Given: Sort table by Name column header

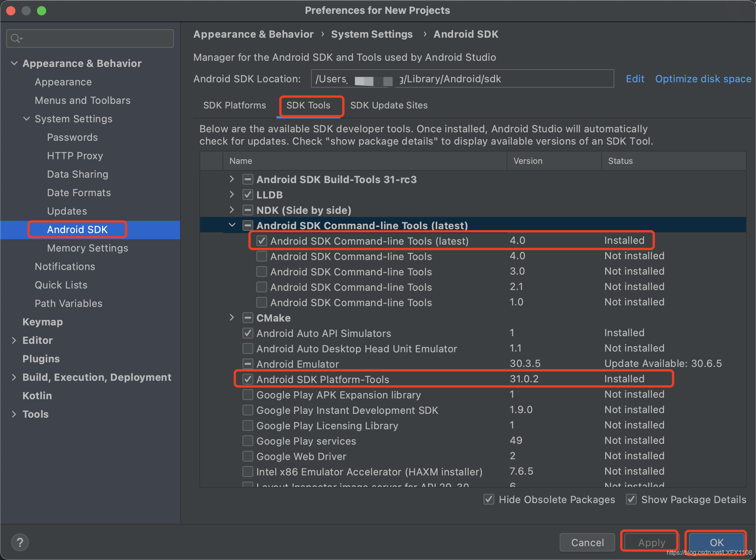Looking at the screenshot, I should pos(365,161).
